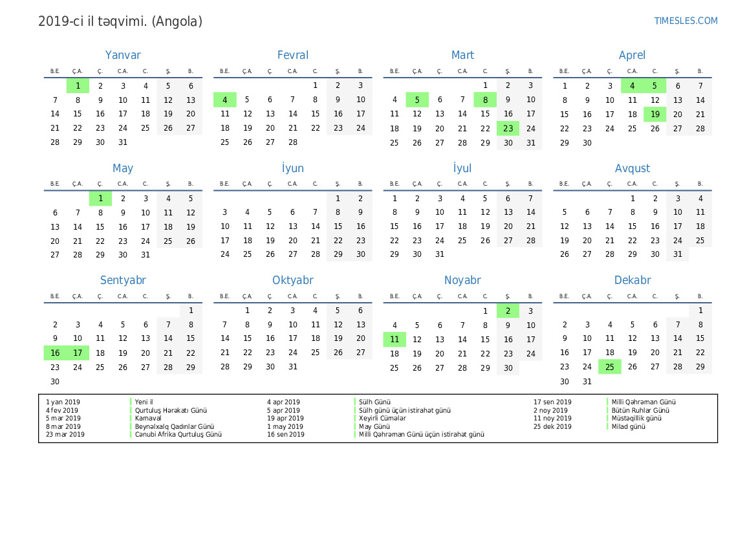
Task: Click day 31 in Oktyabr
Action: (293, 367)
